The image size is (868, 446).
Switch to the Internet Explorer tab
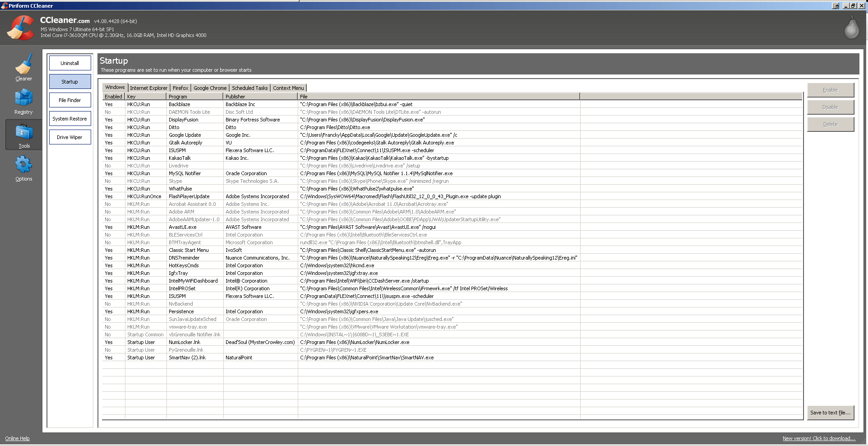pos(148,88)
